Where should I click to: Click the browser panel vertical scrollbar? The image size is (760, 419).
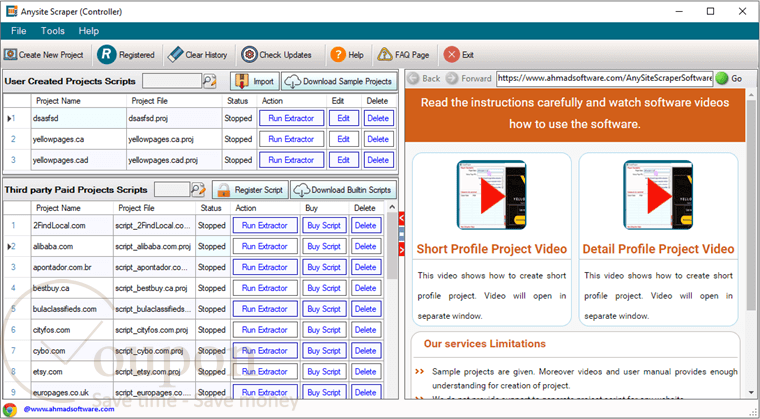coord(751,204)
